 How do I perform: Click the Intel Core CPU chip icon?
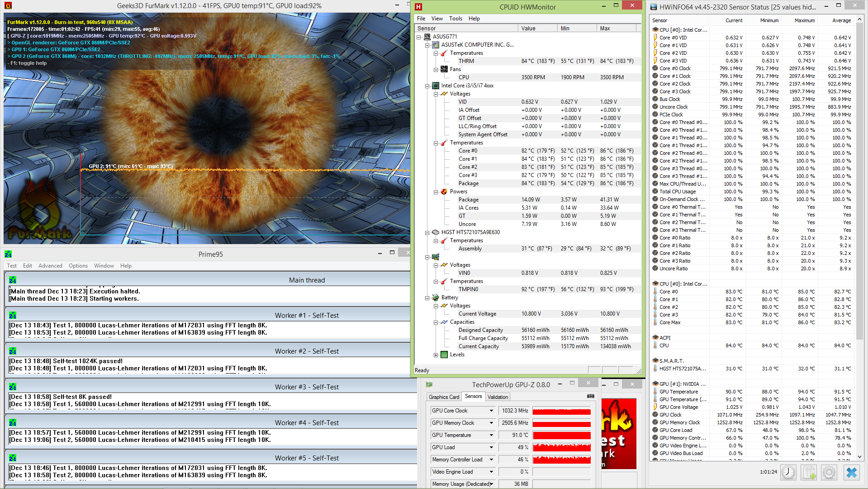436,86
